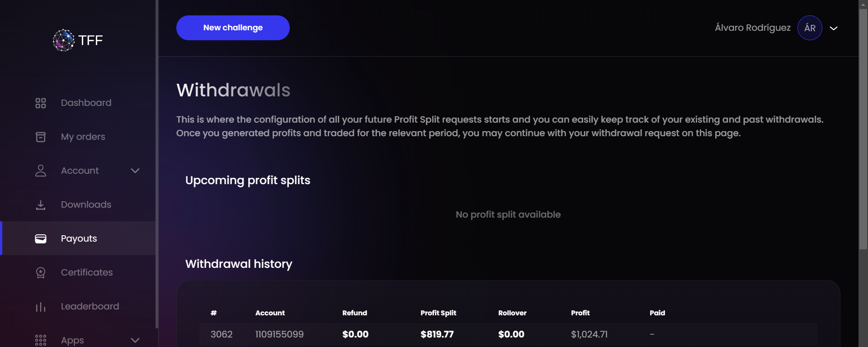The height and width of the screenshot is (347, 868).
Task: Open the Dashboard page
Action: pos(86,103)
